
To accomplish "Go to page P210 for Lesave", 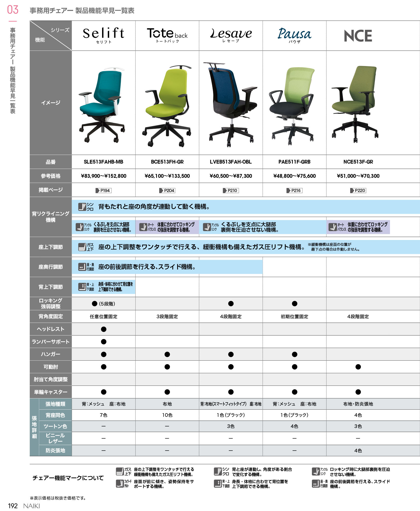I will coord(231,190).
